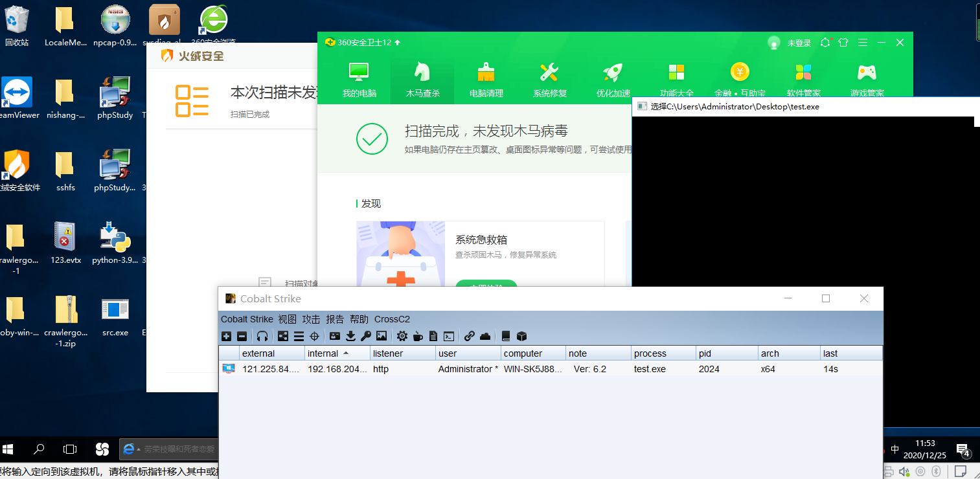Sort by the external column header
This screenshot has height=479, width=980.
[272, 353]
